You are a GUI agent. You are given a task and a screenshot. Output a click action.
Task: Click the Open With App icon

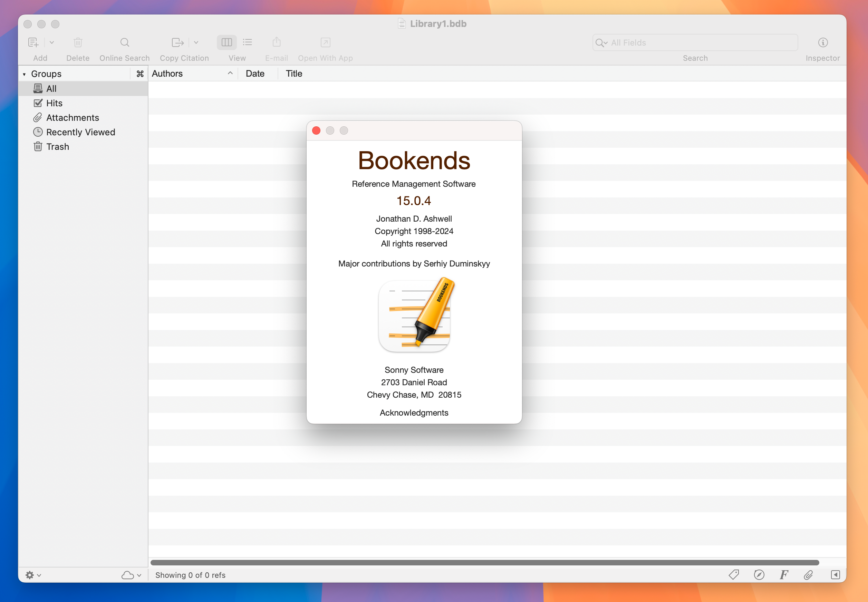[325, 42]
